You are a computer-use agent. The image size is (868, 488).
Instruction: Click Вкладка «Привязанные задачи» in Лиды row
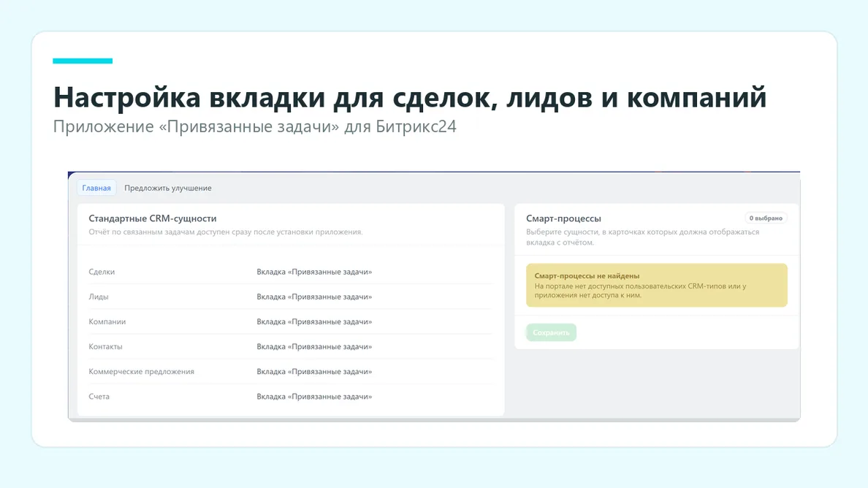pos(314,297)
